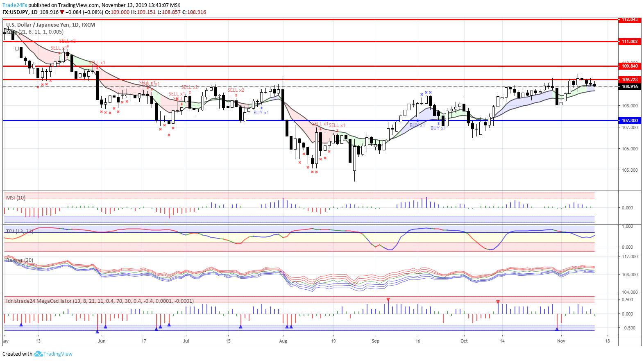The image size is (644, 361).
Task: Click the top red line at 112.043
Action: pyautogui.click(x=310, y=19)
